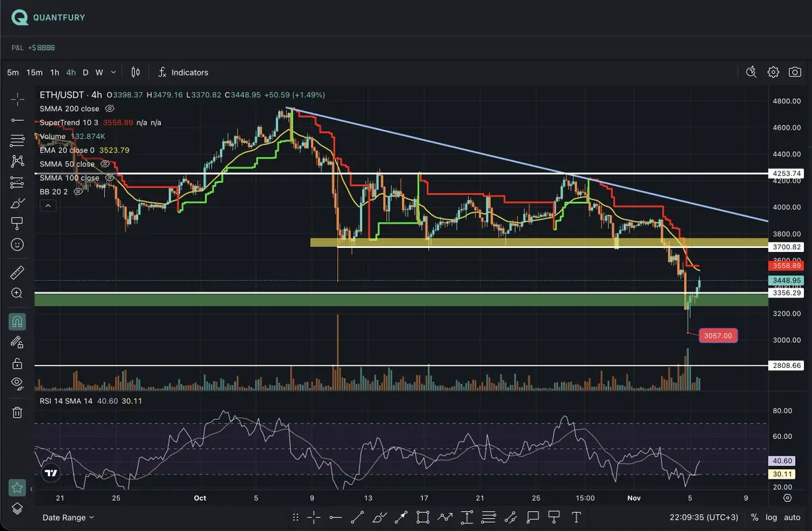Select the ruler measure tool
This screenshot has height=531, width=812.
coord(17,273)
